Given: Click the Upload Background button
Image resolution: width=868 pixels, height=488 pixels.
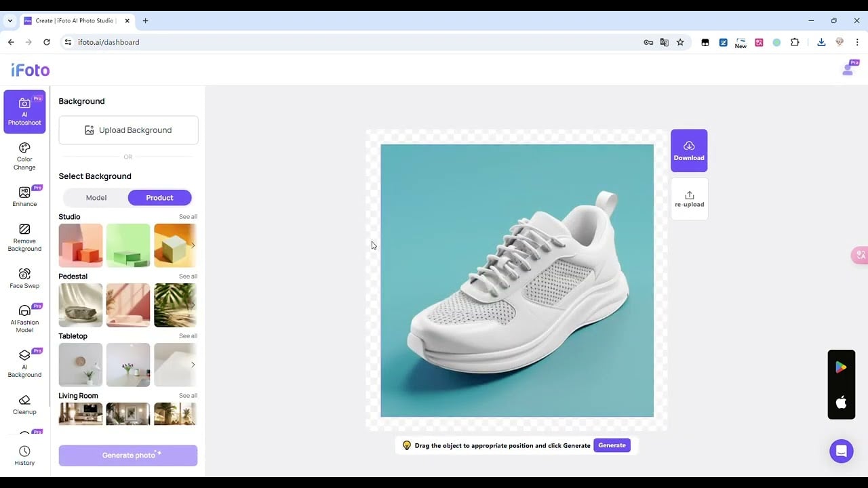Looking at the screenshot, I should (128, 130).
